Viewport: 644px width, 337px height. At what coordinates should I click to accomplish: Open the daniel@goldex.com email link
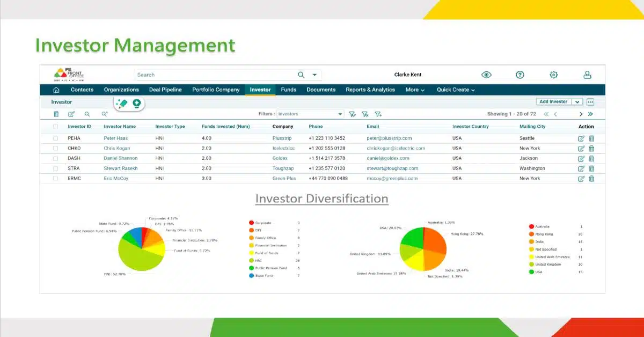click(x=388, y=159)
